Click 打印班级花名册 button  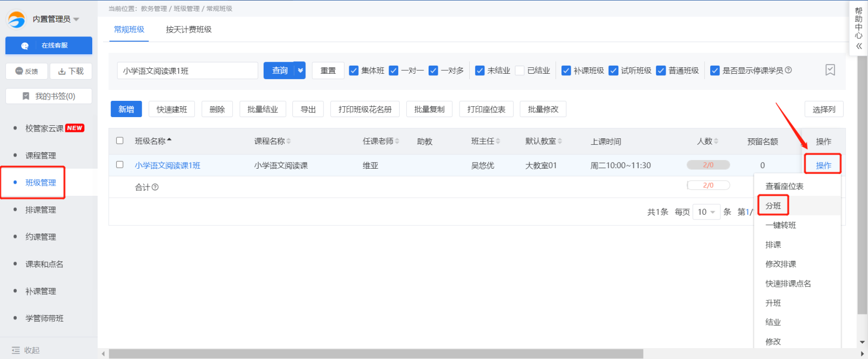pos(365,109)
